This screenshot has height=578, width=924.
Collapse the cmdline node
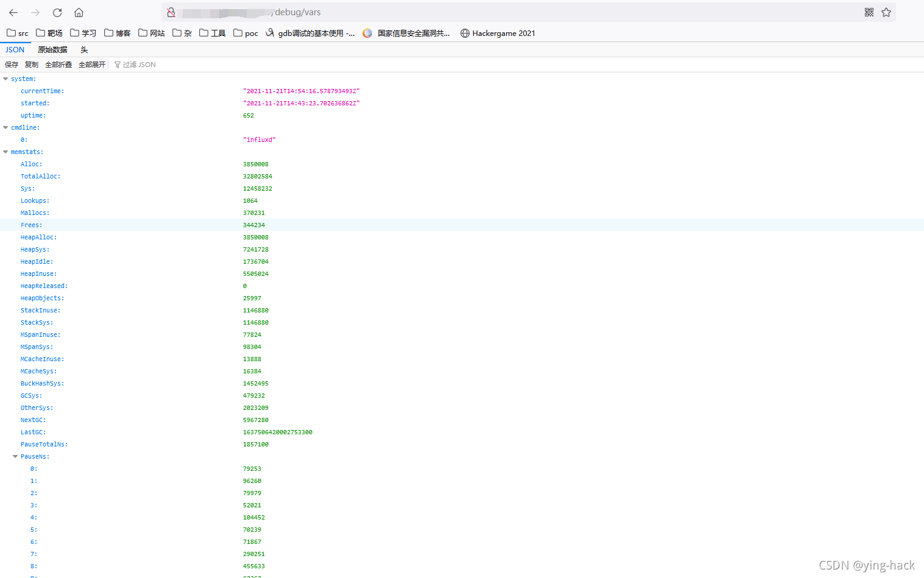[x=5, y=127]
